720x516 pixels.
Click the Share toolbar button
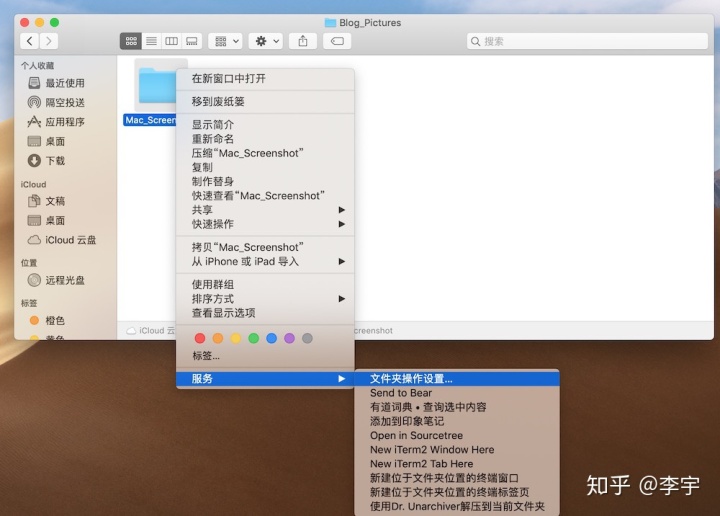click(303, 41)
